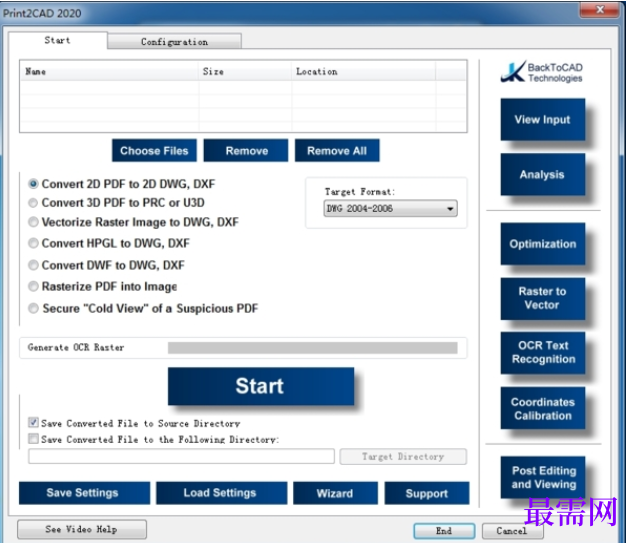Close the Print2CAD 2020 window
The height and width of the screenshot is (543, 636).
(x=600, y=9)
